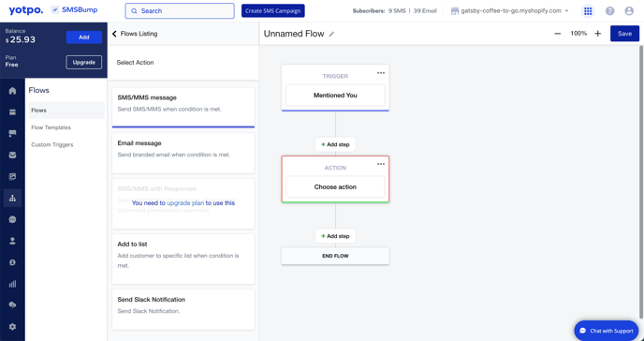Zoom in with the plus control
This screenshot has width=644, height=341.
pyautogui.click(x=597, y=34)
